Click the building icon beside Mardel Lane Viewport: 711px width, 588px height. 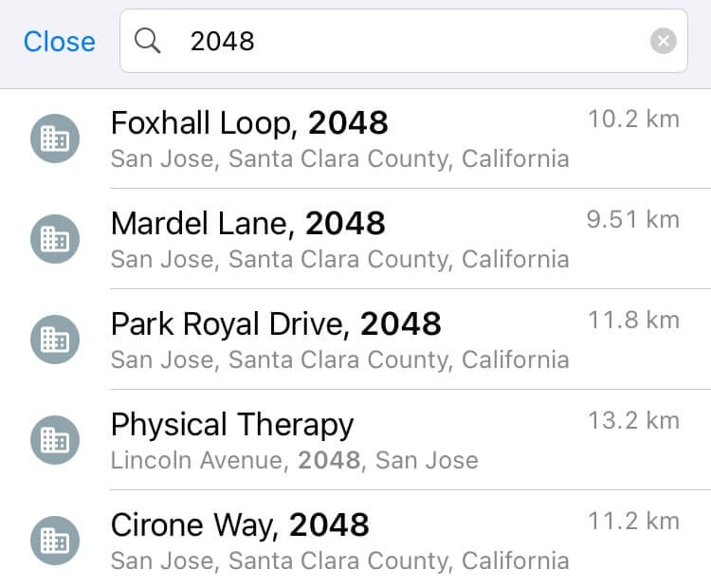[55, 239]
